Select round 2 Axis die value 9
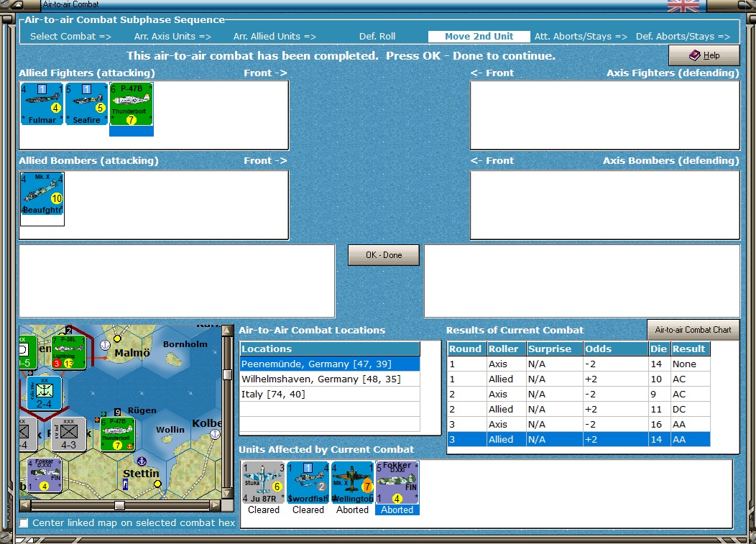 pyautogui.click(x=658, y=394)
